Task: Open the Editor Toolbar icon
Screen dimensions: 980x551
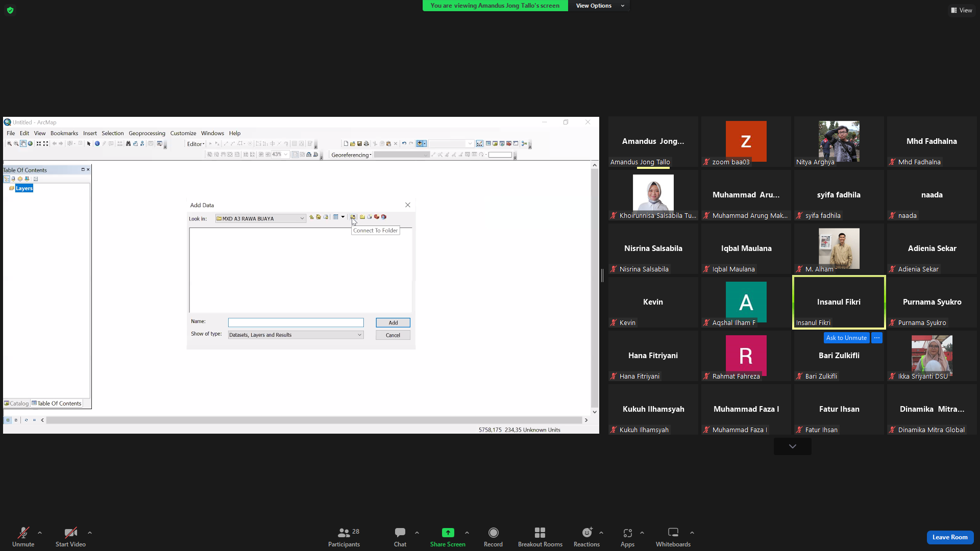Action: tap(480, 144)
